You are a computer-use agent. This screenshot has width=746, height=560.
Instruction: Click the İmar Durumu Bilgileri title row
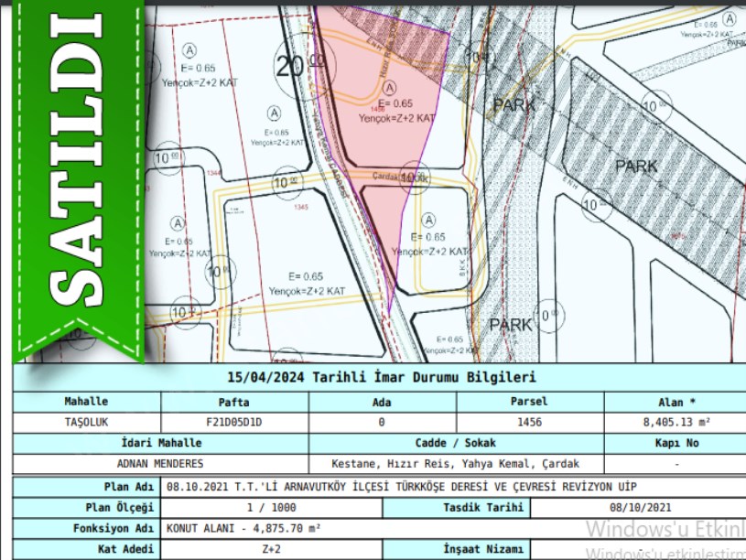click(380, 378)
